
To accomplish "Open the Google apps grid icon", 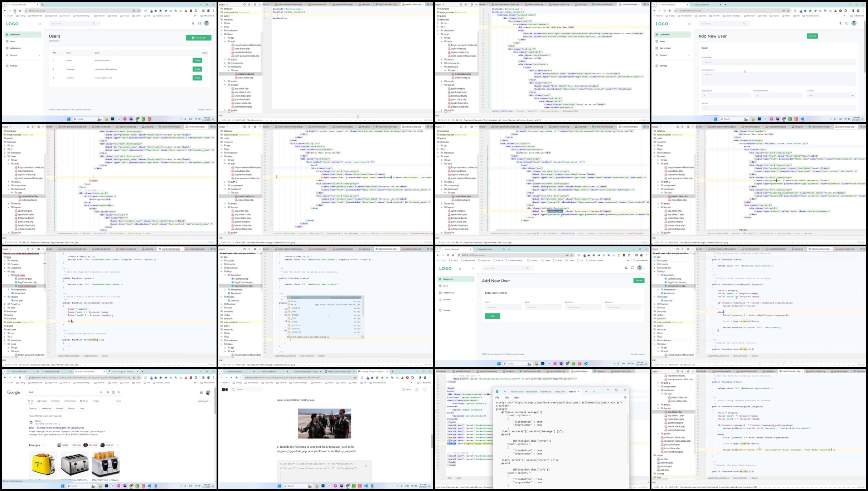I will [201, 392].
